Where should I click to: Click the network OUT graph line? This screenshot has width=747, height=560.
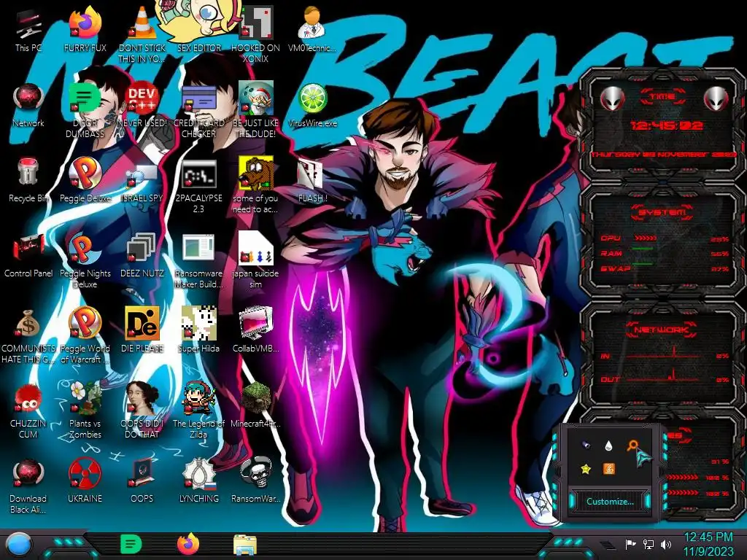coord(662,376)
